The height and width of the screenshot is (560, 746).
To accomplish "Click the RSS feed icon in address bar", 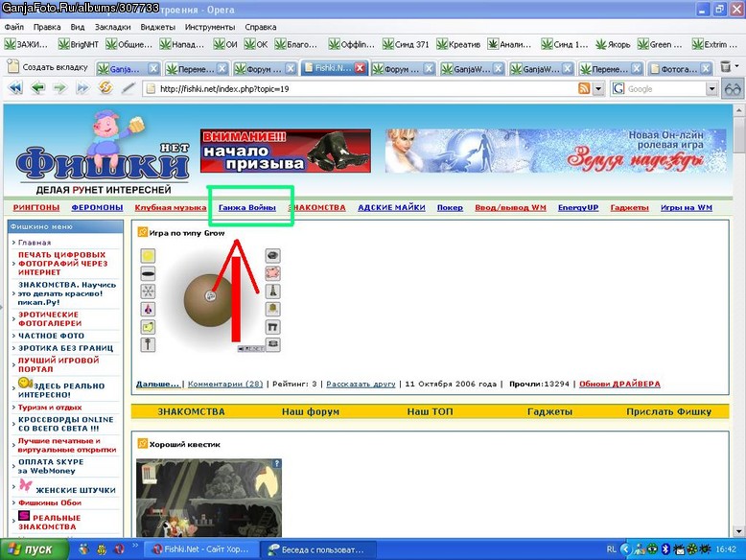I will point(584,88).
